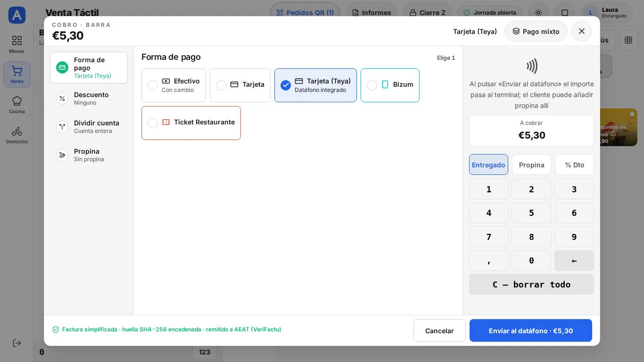Open Cierre Z in the header
The width and height of the screenshot is (644, 362).
click(x=427, y=13)
